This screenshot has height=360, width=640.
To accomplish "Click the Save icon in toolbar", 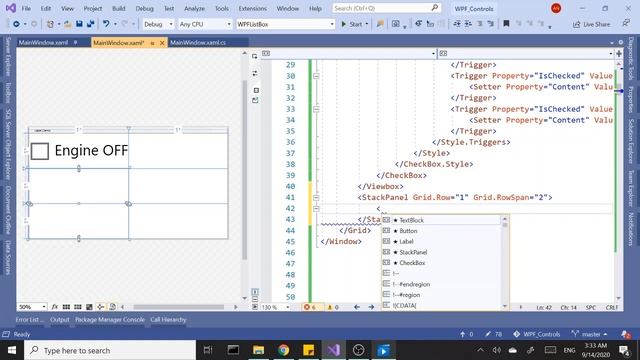I will tap(79, 24).
